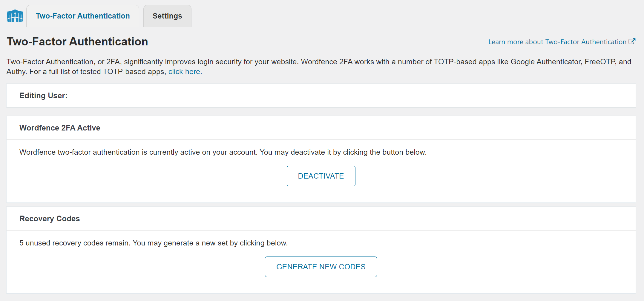Screen dimensions: 644x301
Task: Click the words "Google Authenticator" in the description
Action: coord(546,62)
